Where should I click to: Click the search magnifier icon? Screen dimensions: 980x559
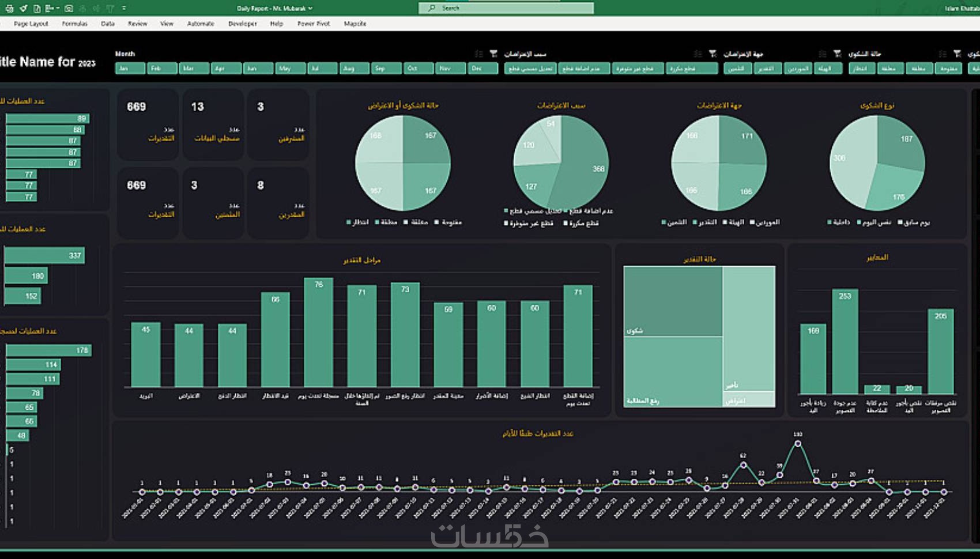[x=432, y=8]
